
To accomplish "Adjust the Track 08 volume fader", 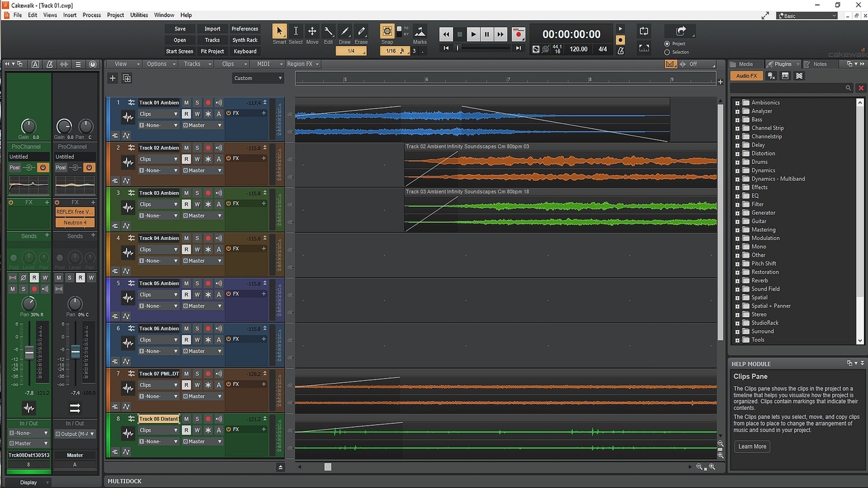I will coord(29,352).
